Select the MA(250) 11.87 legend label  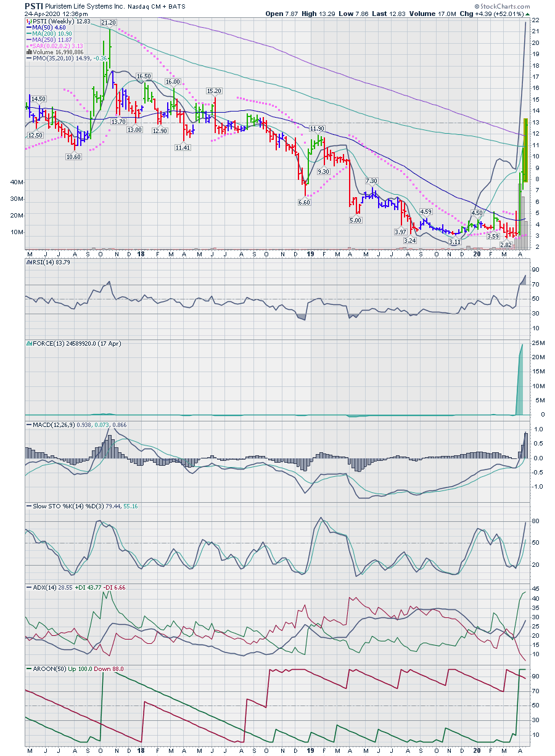51,40
